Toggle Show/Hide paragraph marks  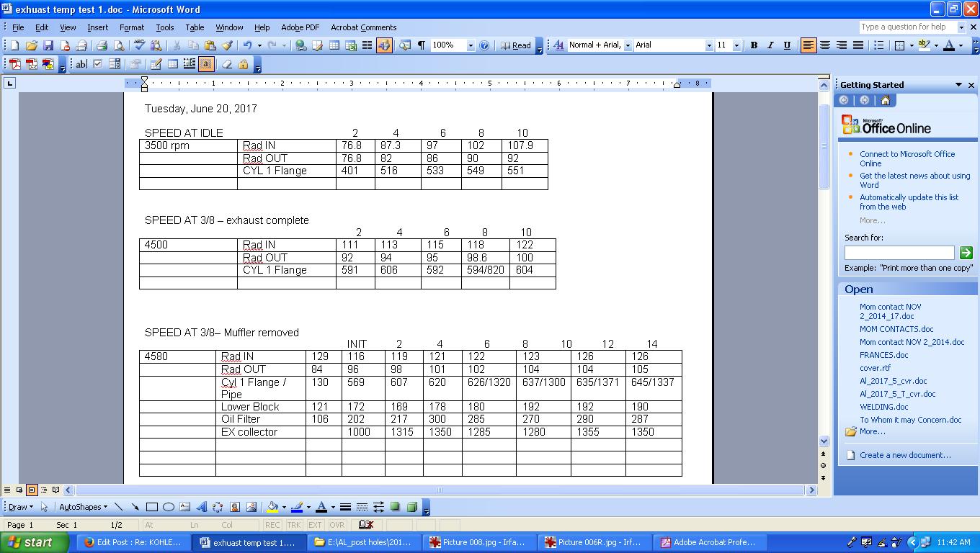421,45
